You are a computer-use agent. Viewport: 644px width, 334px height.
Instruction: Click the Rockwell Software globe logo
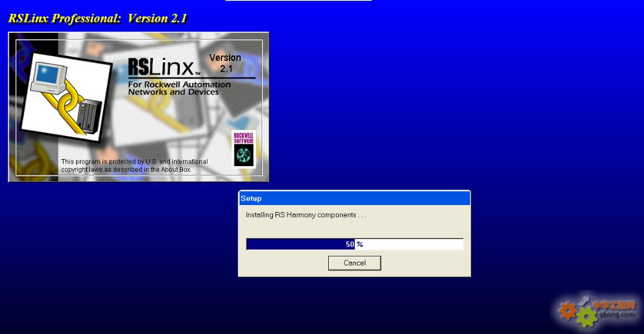click(x=243, y=149)
